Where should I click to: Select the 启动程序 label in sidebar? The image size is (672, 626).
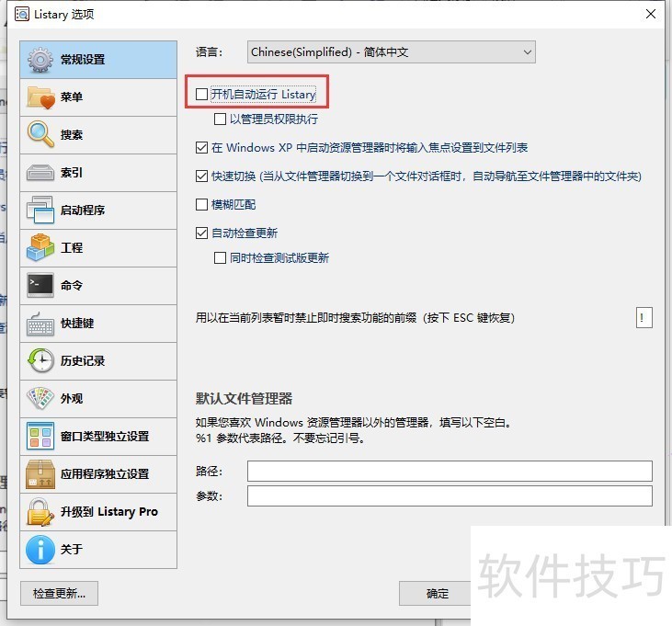[x=83, y=211]
